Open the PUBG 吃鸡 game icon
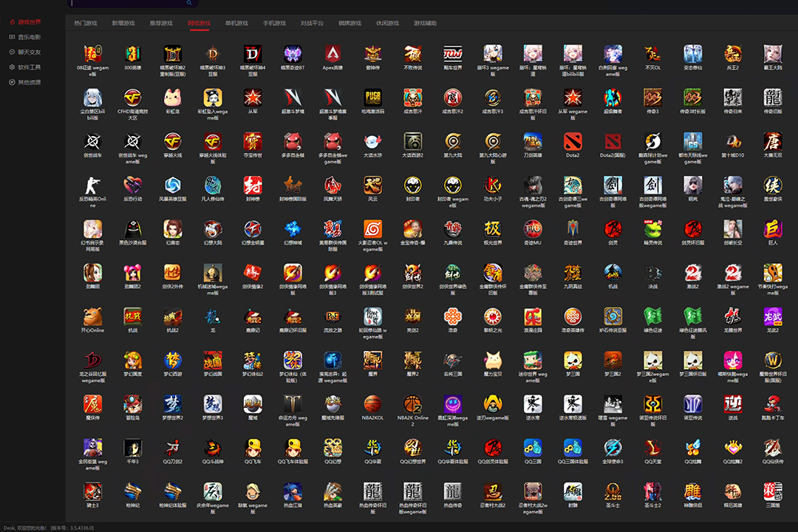 [x=372, y=98]
